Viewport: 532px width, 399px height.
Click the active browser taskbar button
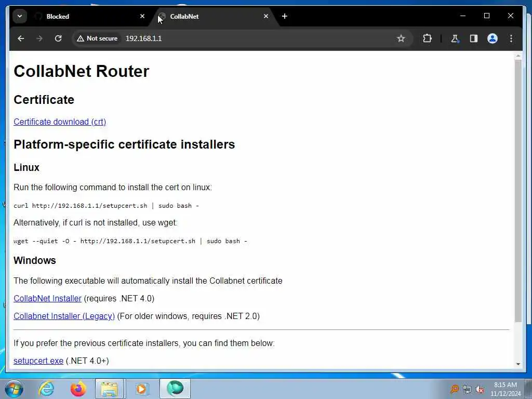[x=175, y=389]
